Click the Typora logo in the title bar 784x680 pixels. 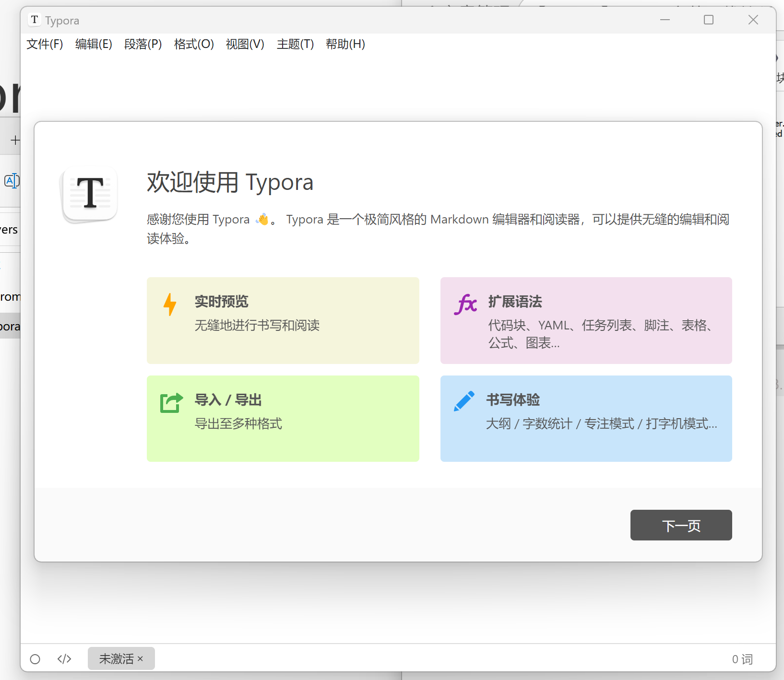[34, 20]
